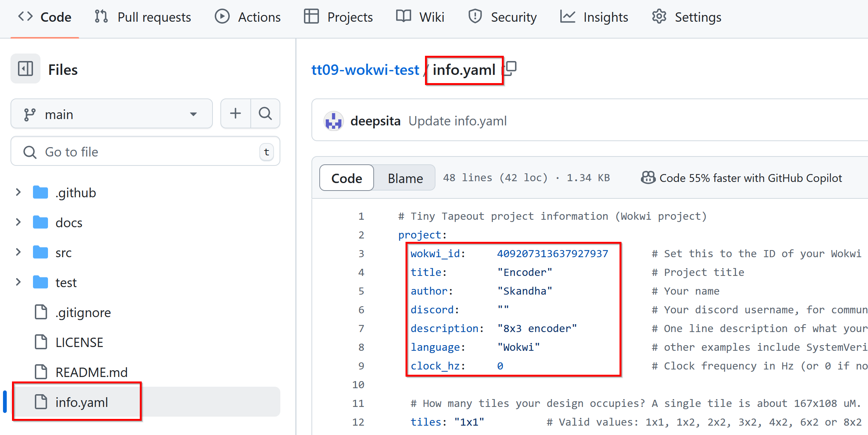868x435 pixels.
Task: Open the .gitignore file
Action: point(83,312)
